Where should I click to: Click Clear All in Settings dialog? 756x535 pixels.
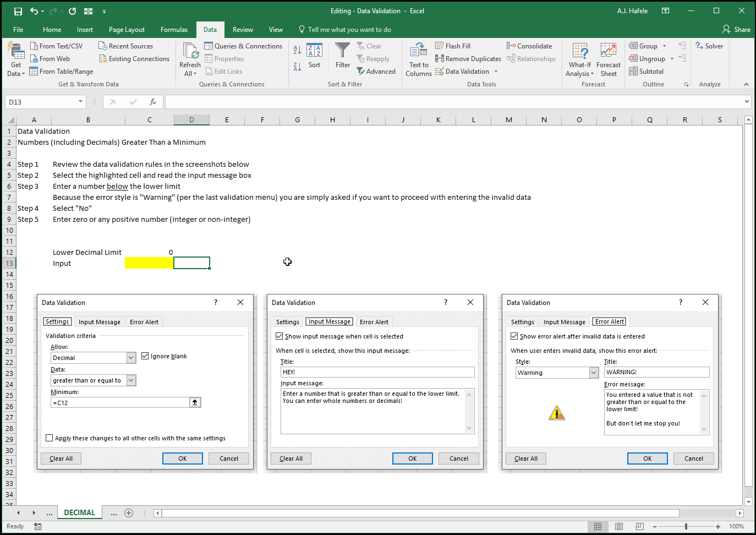click(x=61, y=458)
